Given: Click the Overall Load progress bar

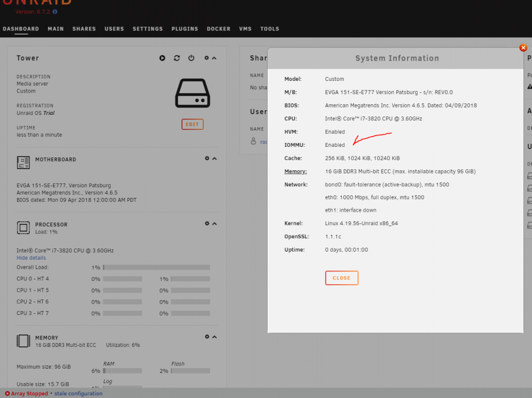Looking at the screenshot, I should click(x=156, y=267).
